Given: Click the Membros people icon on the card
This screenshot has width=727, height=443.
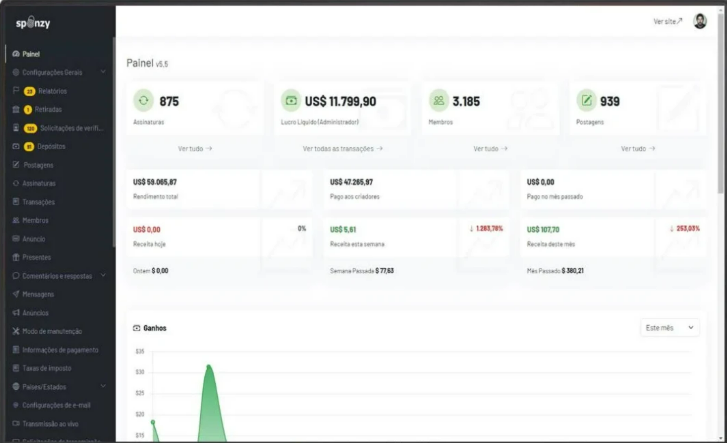Looking at the screenshot, I should [x=438, y=101].
